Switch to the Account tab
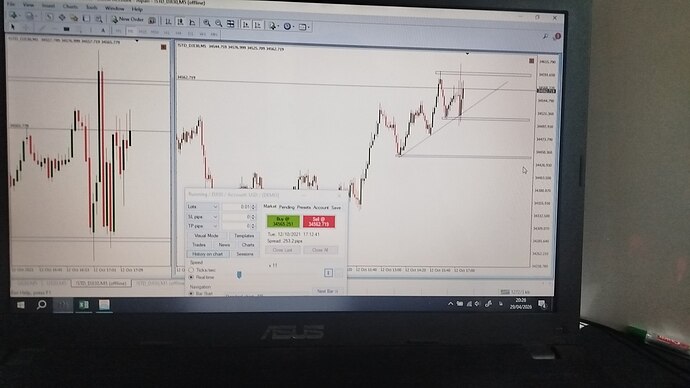690x388 pixels. (x=321, y=208)
